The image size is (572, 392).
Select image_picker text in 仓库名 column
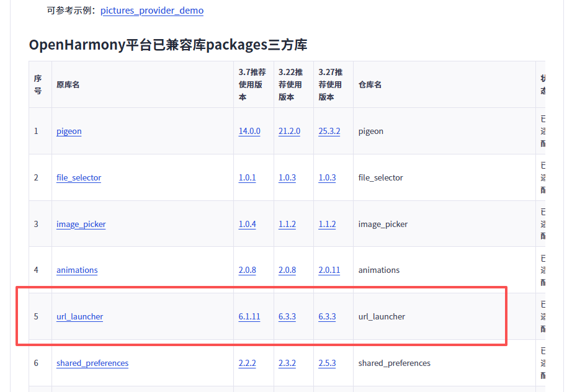(383, 225)
